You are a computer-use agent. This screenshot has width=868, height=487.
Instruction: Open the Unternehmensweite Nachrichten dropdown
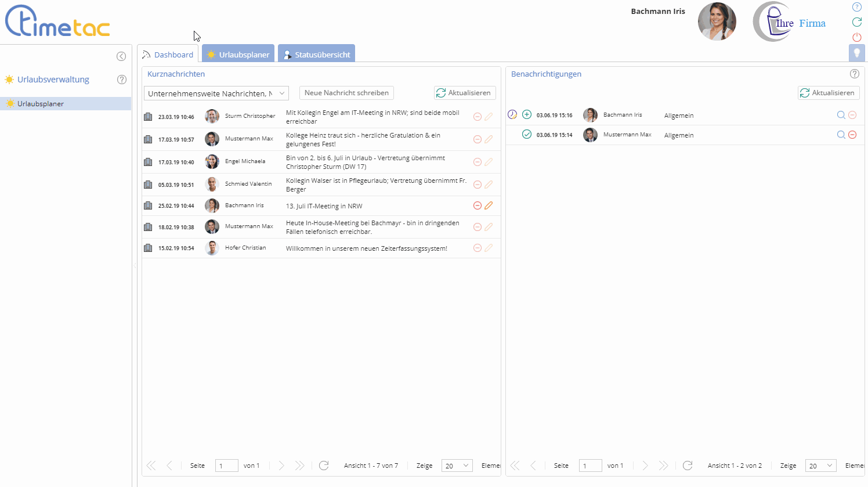216,93
